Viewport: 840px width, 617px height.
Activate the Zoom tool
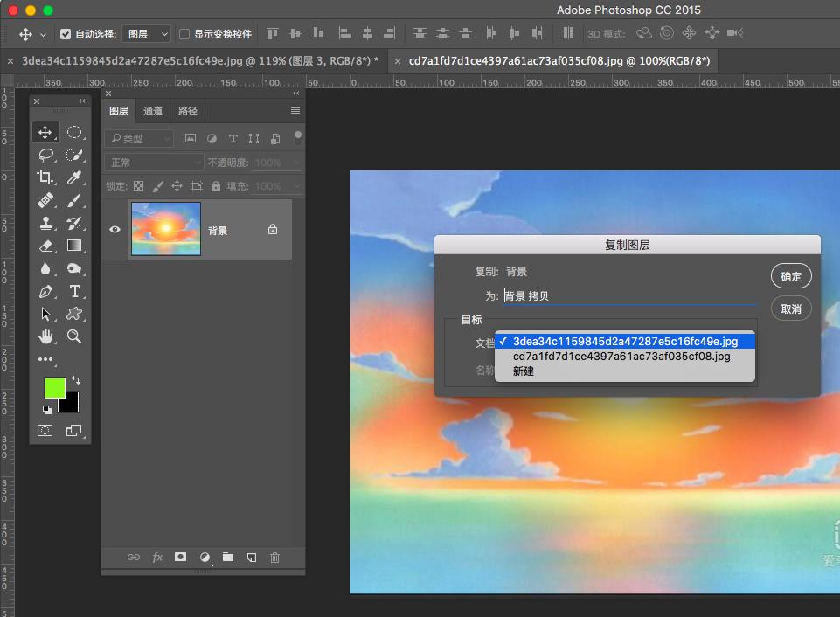click(74, 336)
